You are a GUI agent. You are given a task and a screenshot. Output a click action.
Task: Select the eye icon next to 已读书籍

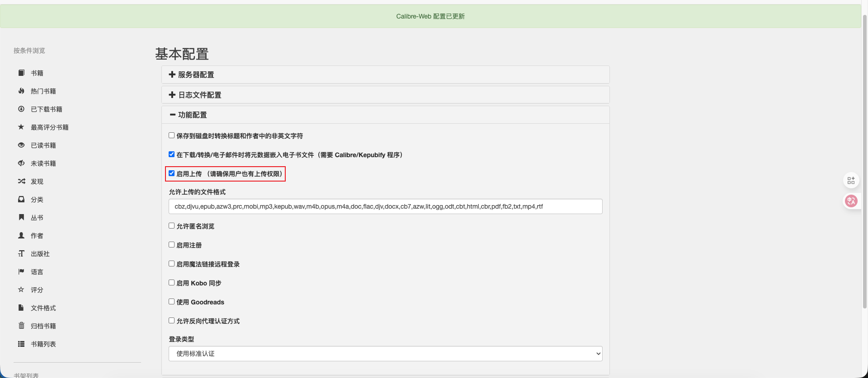[21, 145]
